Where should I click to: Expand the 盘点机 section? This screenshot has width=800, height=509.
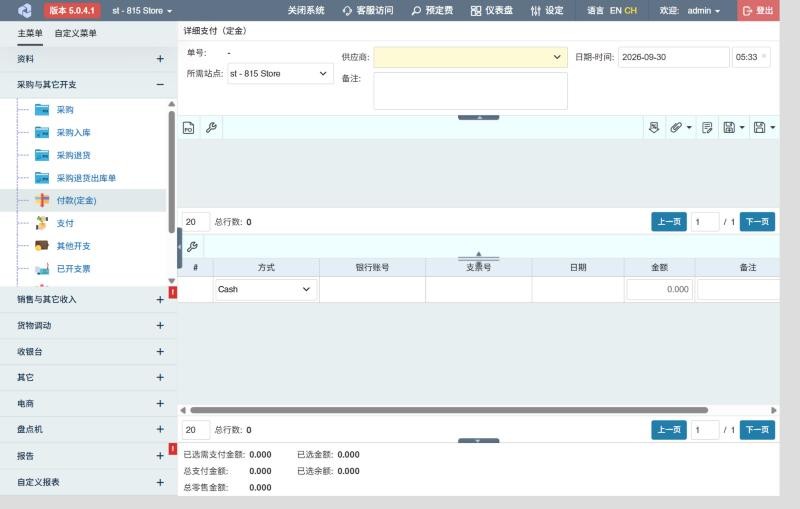point(160,429)
